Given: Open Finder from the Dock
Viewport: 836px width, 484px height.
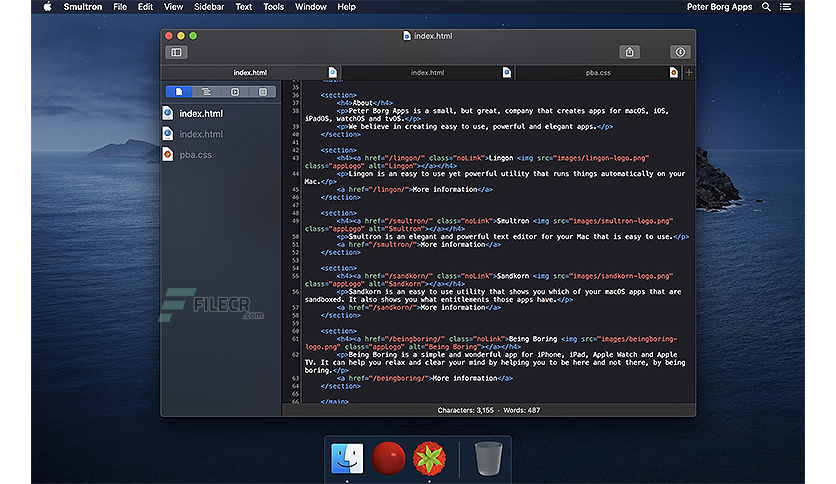Looking at the screenshot, I should point(347,458).
